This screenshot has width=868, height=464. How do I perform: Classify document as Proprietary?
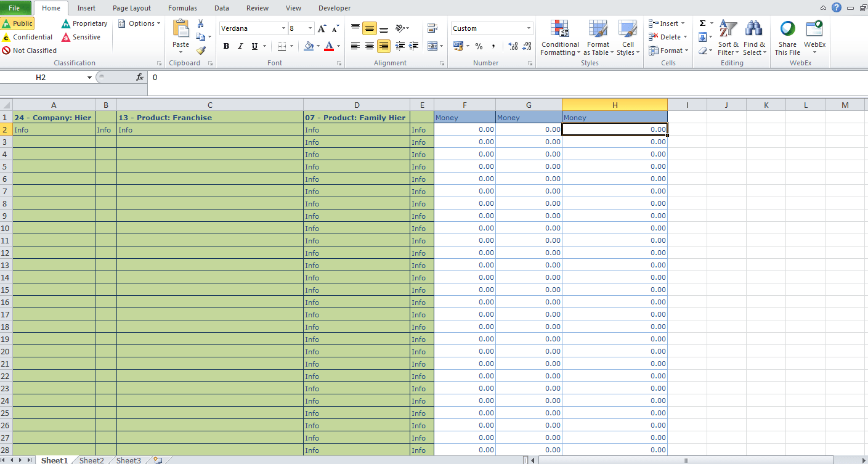pyautogui.click(x=84, y=23)
